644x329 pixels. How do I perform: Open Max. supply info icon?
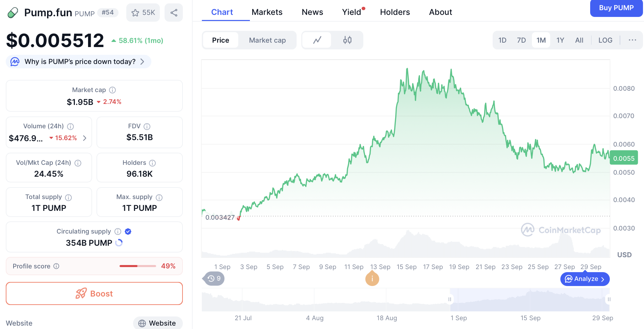[159, 197]
